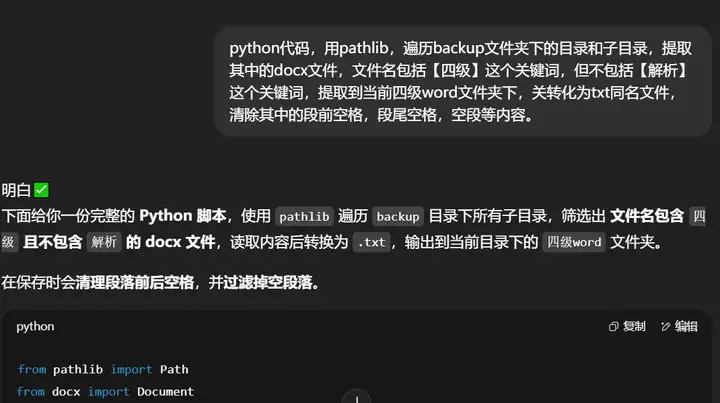720x403 pixels.
Task: Click the word "明白" in the reply
Action: [16, 190]
